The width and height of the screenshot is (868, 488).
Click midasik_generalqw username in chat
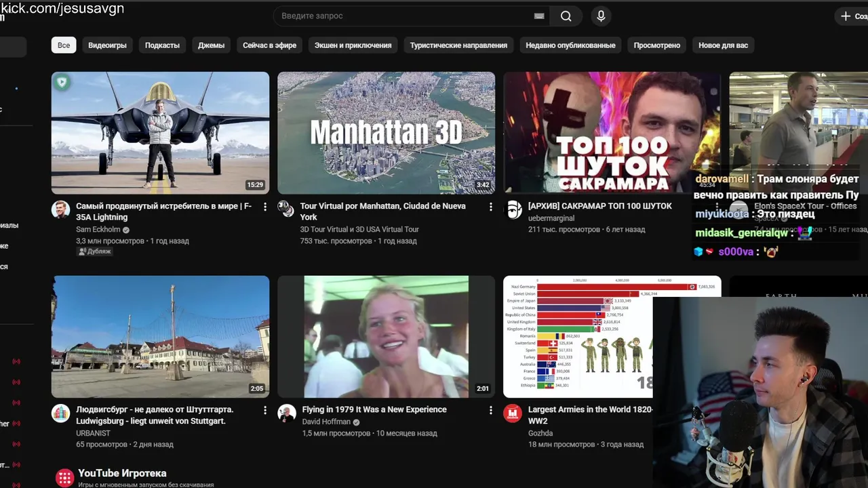click(x=742, y=233)
